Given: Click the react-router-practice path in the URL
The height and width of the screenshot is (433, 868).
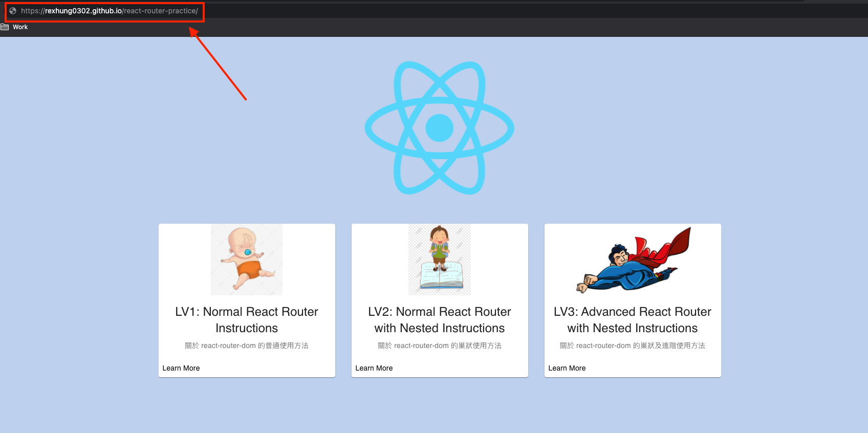Looking at the screenshot, I should coord(160,11).
